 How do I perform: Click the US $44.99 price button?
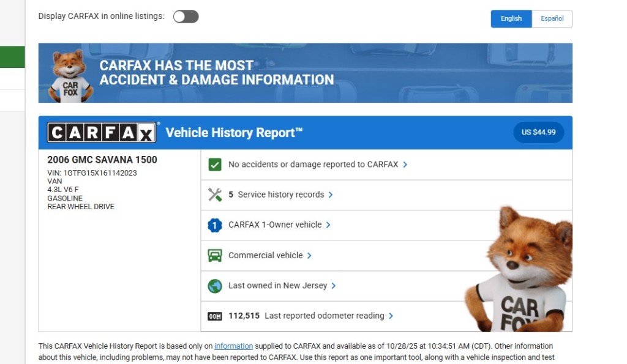coord(538,133)
